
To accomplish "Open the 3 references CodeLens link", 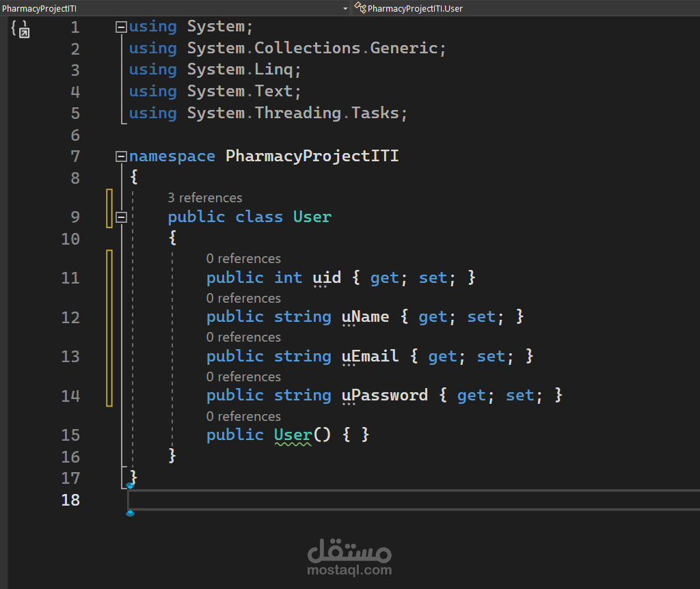I will pyautogui.click(x=205, y=197).
